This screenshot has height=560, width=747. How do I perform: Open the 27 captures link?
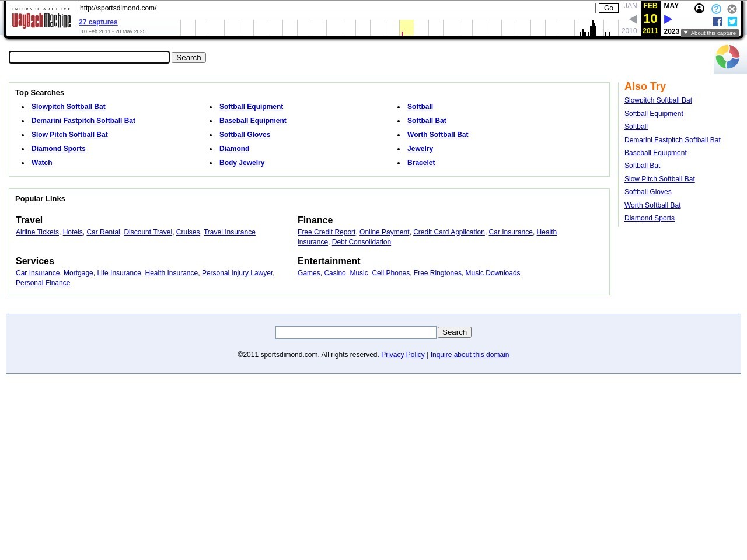pyautogui.click(x=98, y=22)
